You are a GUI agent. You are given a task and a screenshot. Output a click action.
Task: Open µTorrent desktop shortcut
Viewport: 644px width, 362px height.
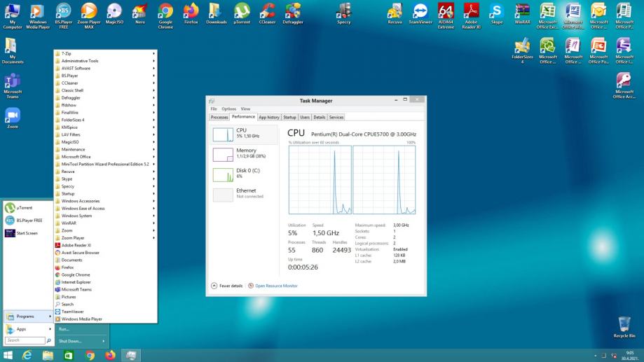coord(242,11)
